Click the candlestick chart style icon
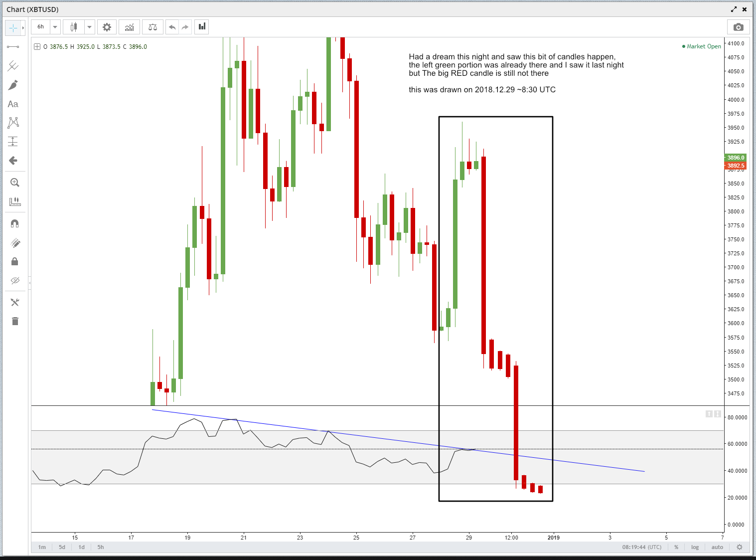Viewport: 756px width, 560px height. [74, 27]
